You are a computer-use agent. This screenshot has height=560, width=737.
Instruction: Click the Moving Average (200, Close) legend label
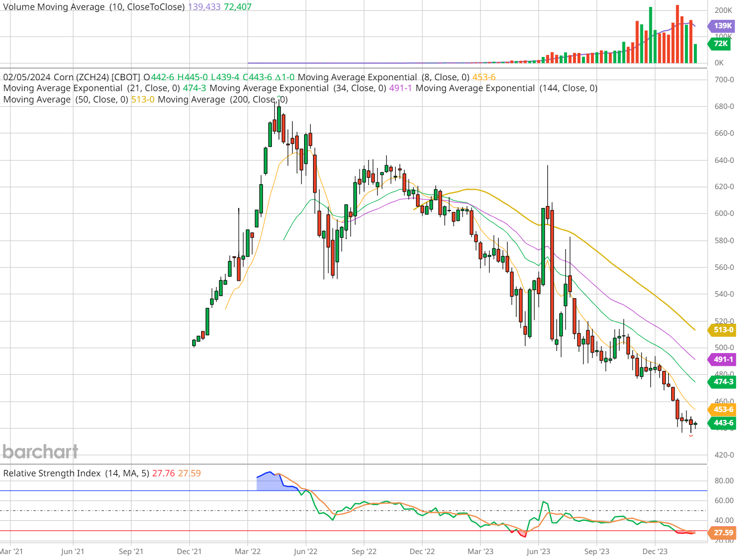[x=223, y=100]
